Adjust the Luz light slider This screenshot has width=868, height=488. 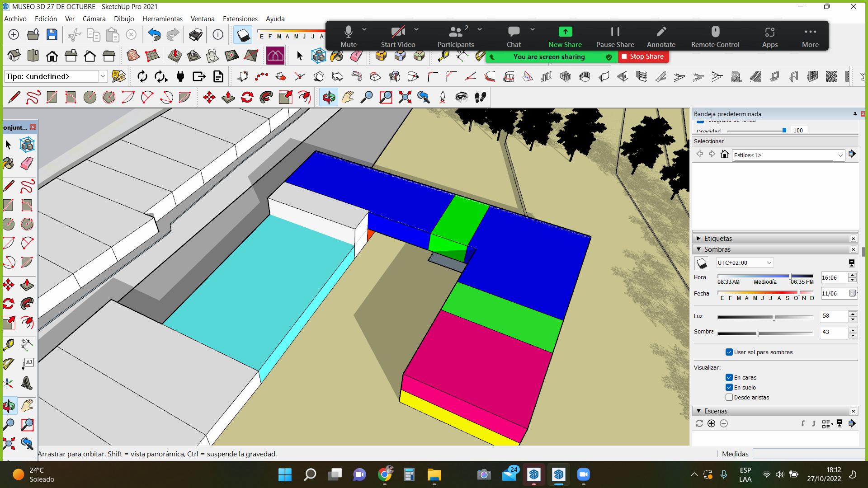774,317
